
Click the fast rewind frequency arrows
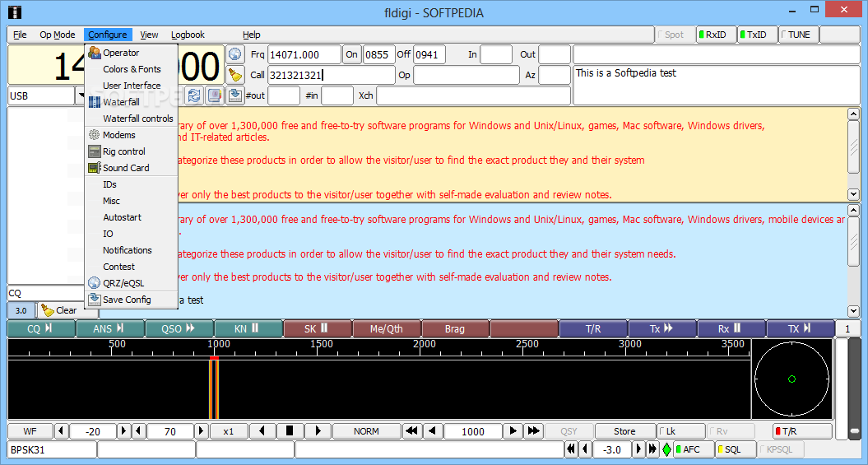[x=411, y=431]
